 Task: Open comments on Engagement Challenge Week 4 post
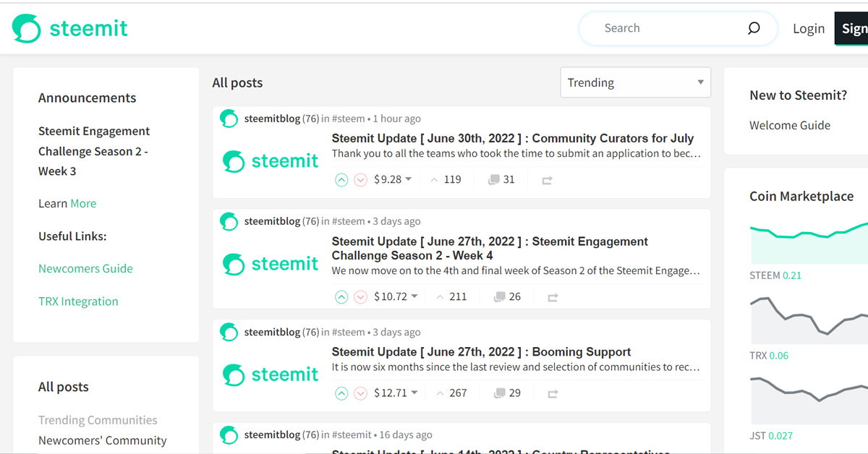(506, 296)
